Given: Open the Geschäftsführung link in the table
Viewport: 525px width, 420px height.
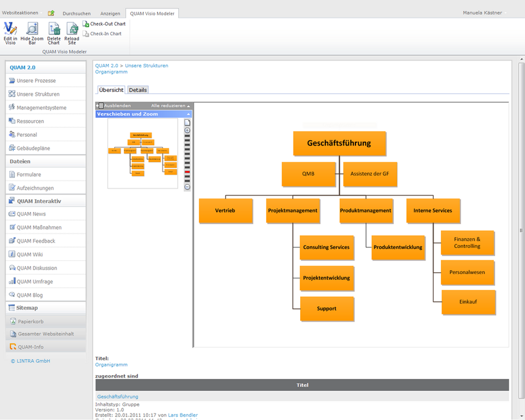Looking at the screenshot, I should [118, 396].
